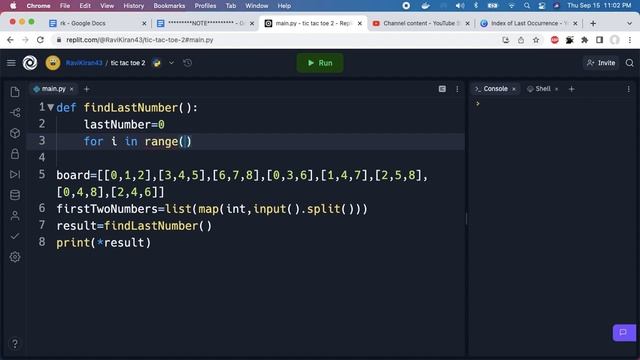Add a new console pane tab

coord(571,89)
